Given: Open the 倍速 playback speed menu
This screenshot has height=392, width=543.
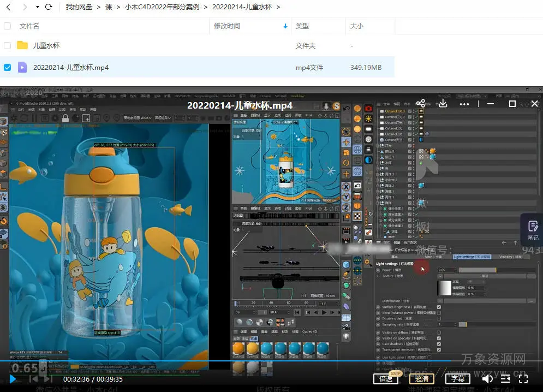Looking at the screenshot, I should point(386,378).
